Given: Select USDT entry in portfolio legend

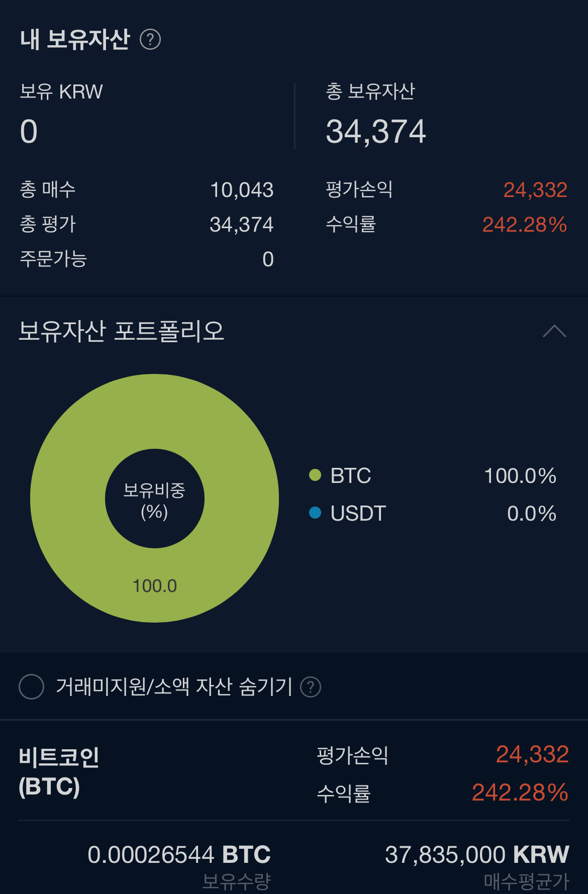Looking at the screenshot, I should click(432, 513).
